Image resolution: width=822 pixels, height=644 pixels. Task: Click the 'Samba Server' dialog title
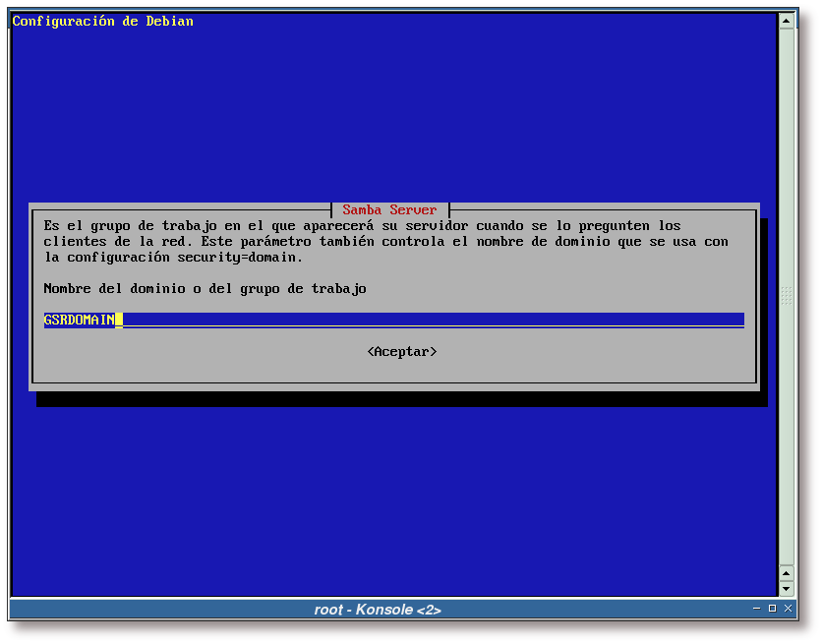click(x=389, y=210)
